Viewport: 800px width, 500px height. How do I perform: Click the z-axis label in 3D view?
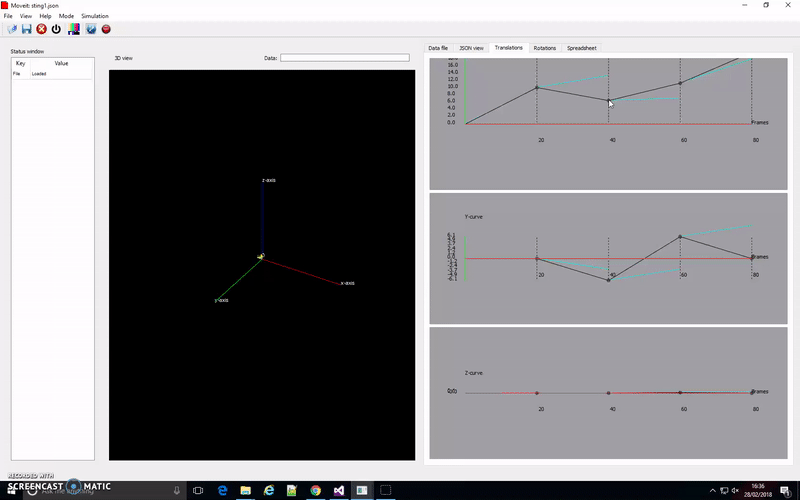[x=269, y=180]
